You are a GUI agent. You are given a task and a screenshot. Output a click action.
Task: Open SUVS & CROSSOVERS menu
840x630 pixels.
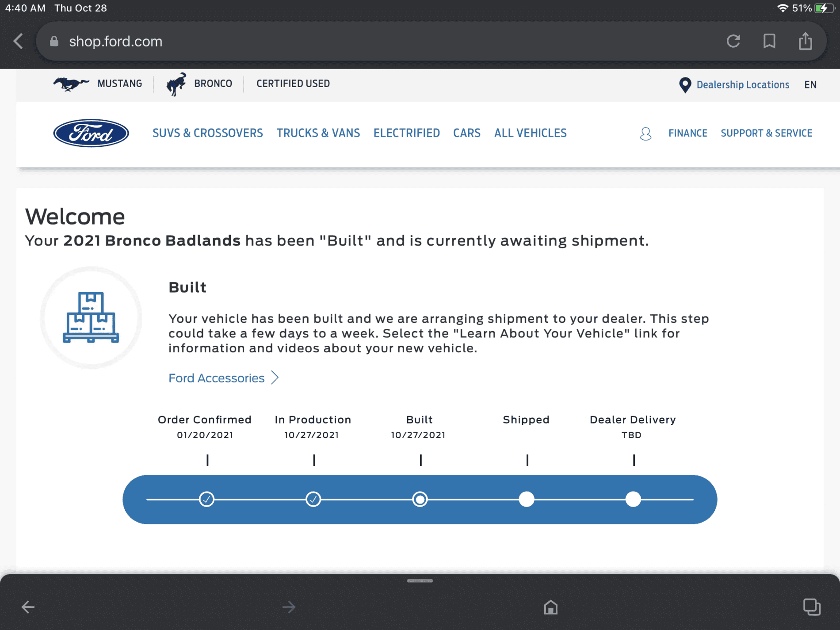tap(208, 133)
